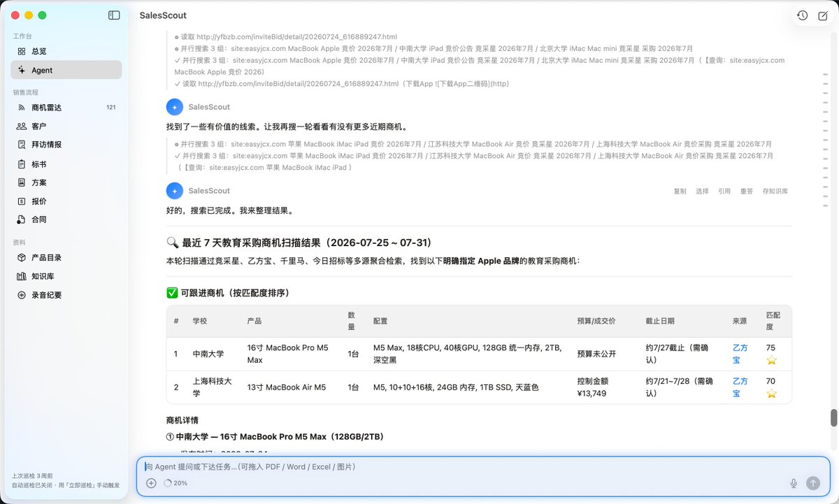Image resolution: width=839 pixels, height=504 pixels.
Task: Click the 20% context usage indicator
Action: pyautogui.click(x=175, y=483)
